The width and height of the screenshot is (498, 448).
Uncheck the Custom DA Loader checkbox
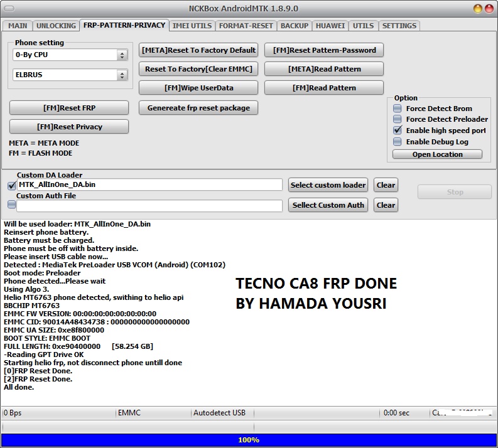[12, 185]
